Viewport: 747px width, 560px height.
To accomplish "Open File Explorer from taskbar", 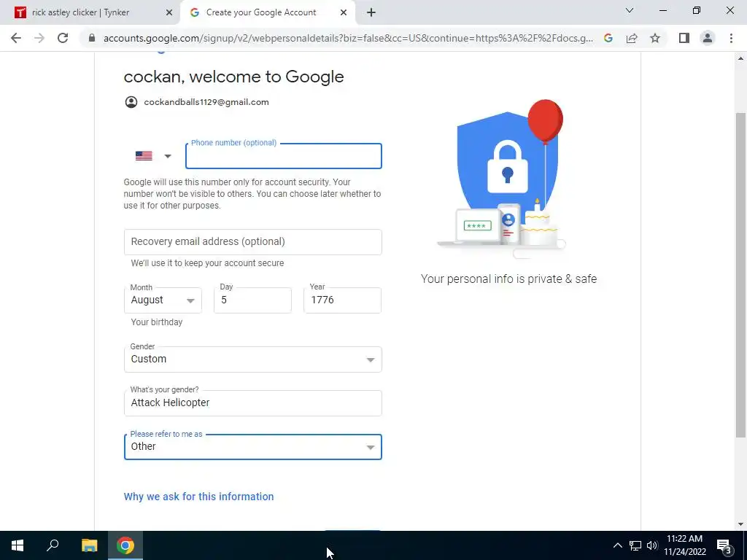I will point(89,545).
